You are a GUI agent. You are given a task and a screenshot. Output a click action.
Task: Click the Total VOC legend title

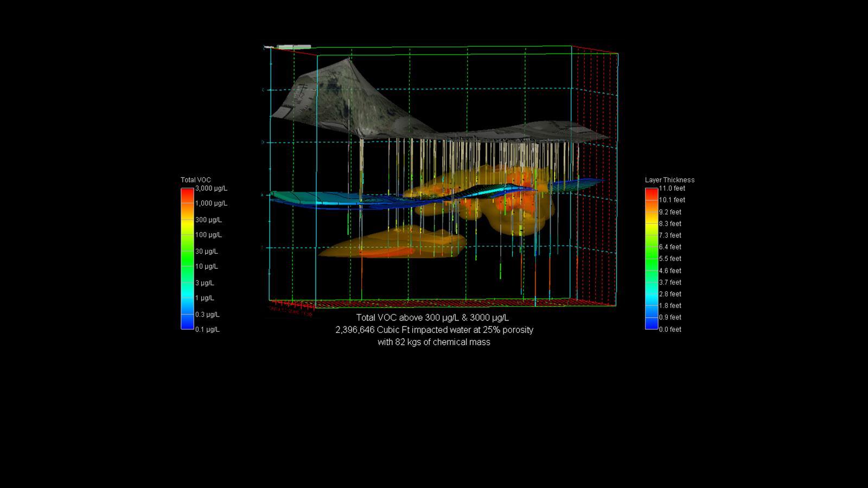(x=195, y=180)
